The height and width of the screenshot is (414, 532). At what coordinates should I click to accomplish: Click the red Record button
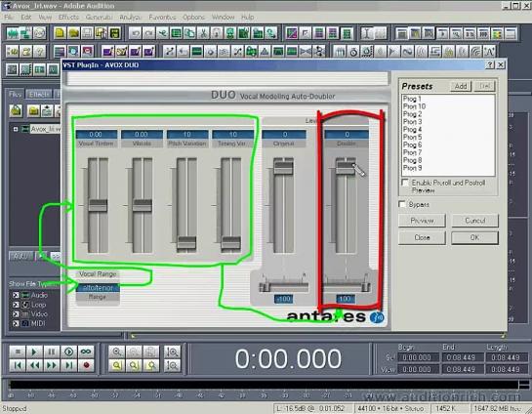pos(86,365)
